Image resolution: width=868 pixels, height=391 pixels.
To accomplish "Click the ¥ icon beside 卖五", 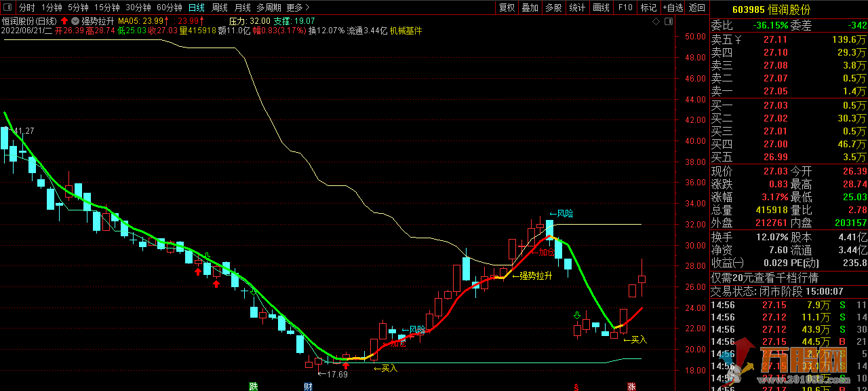I will [x=738, y=39].
